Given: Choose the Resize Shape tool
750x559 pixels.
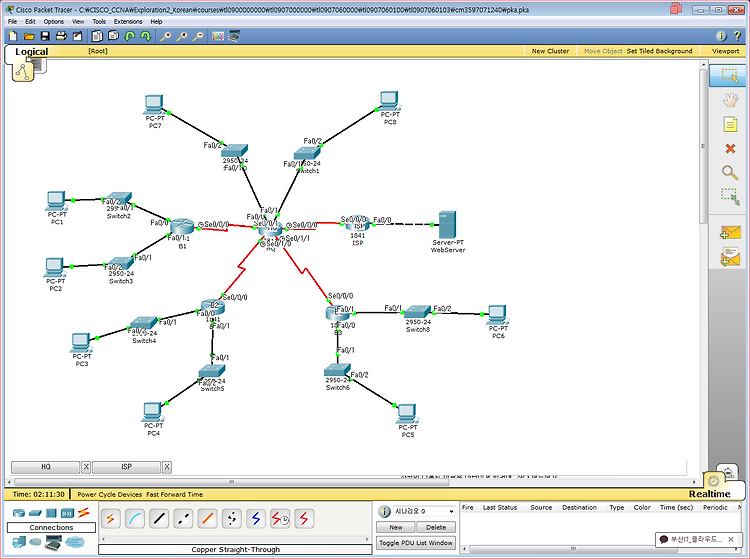Looking at the screenshot, I should click(730, 197).
